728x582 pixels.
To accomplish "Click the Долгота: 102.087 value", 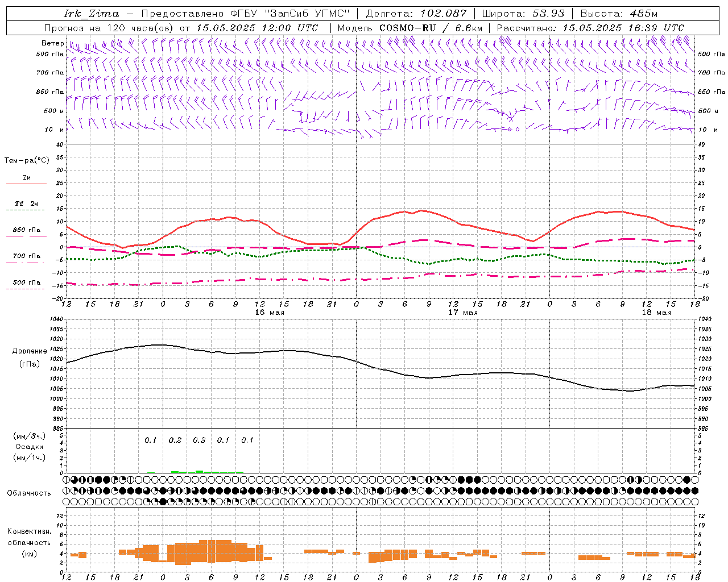I will (x=416, y=14).
